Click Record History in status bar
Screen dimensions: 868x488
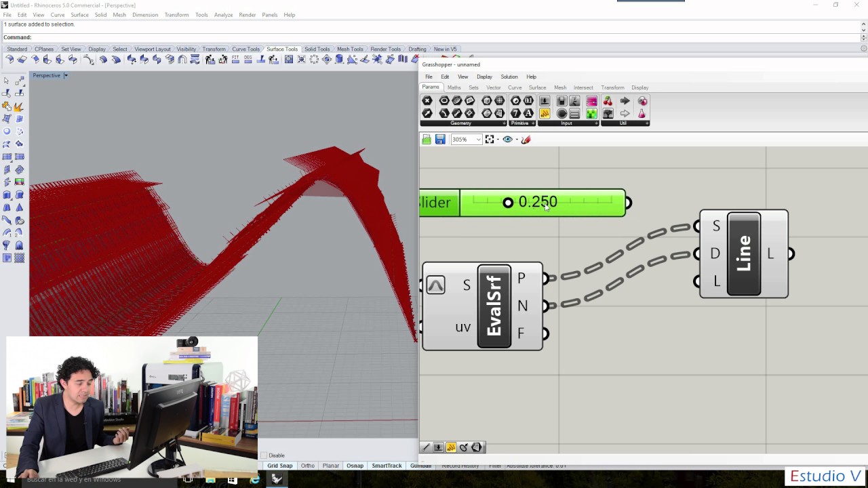click(460, 466)
